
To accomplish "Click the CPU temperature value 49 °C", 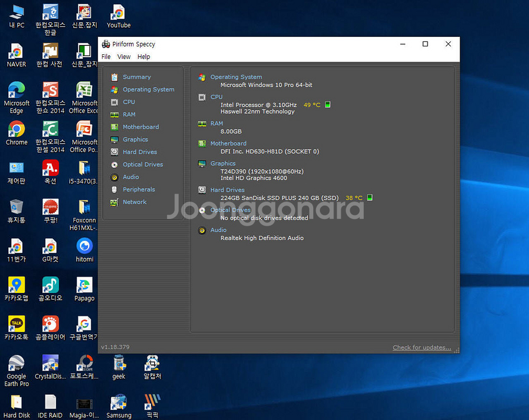I will tap(312, 105).
